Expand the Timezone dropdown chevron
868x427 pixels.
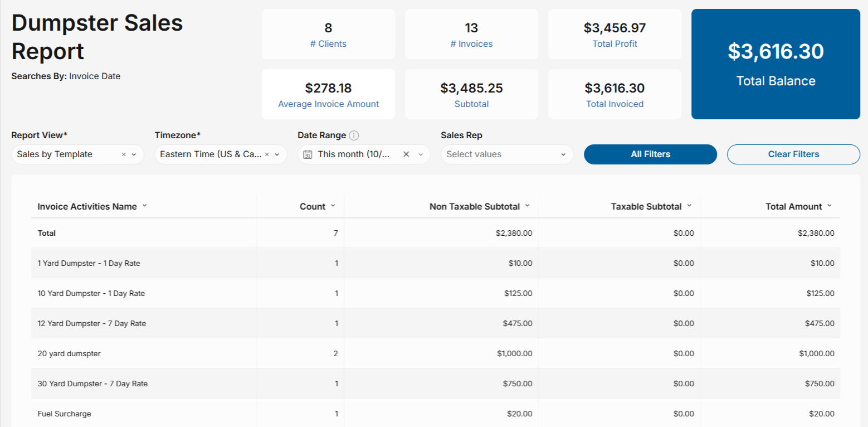click(x=277, y=154)
